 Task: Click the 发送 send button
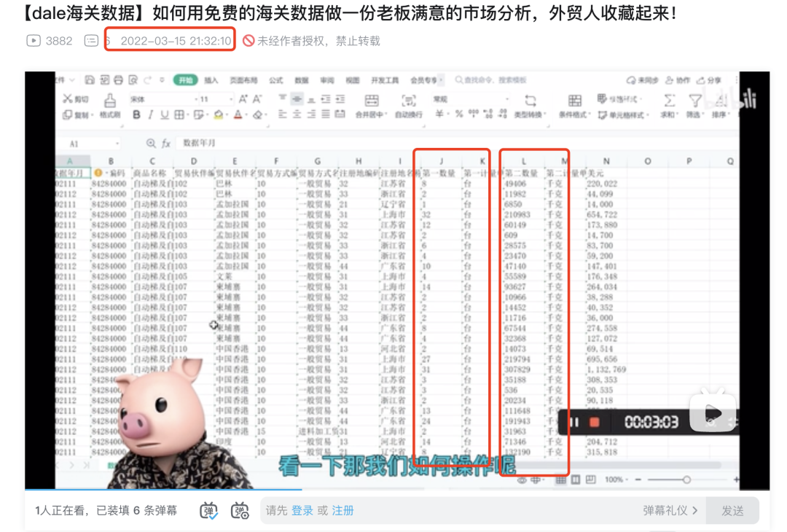point(732,510)
